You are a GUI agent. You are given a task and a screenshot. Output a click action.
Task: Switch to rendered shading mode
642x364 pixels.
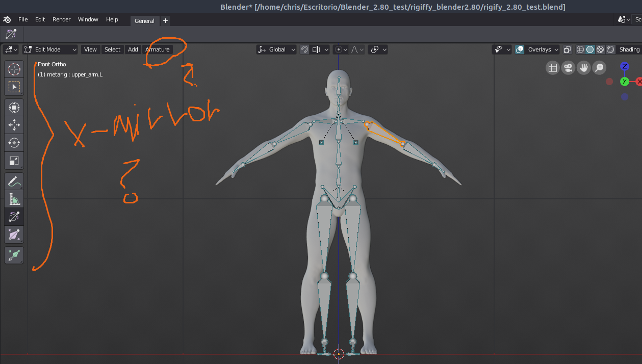click(x=610, y=49)
